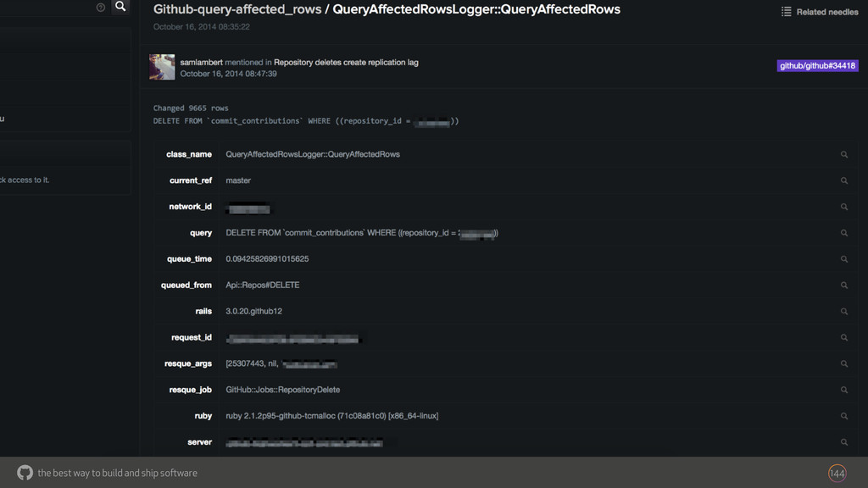Open 'Repository deletes create replication lag' issue link

coord(346,63)
